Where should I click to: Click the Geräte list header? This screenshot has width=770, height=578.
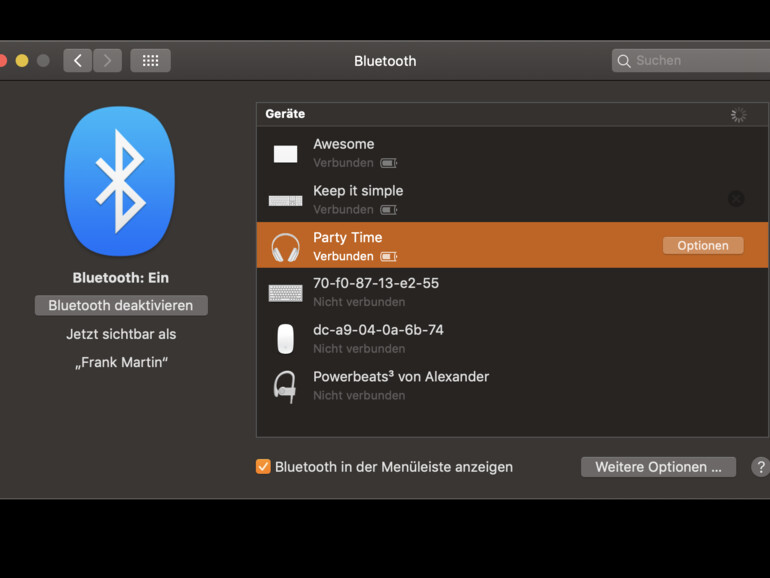click(512, 114)
